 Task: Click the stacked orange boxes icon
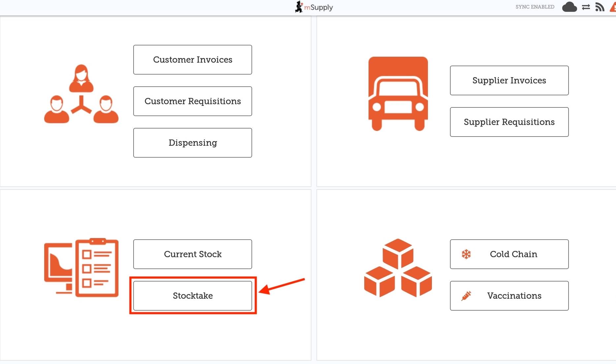398,268
